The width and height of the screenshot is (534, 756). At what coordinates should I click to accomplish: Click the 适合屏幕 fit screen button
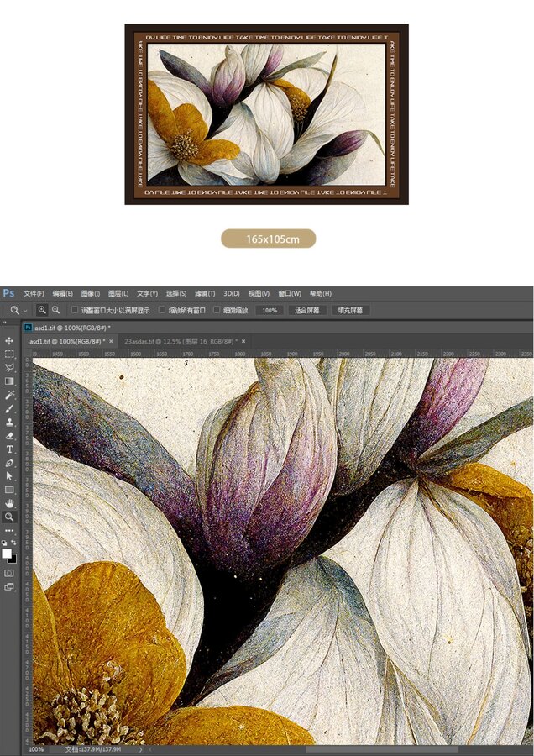tap(307, 310)
